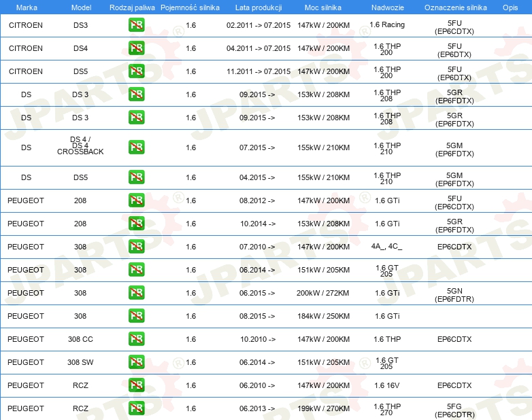
Task: Click fuel icon in PEUGEOT RCZ 200KM row
Action: [136, 385]
